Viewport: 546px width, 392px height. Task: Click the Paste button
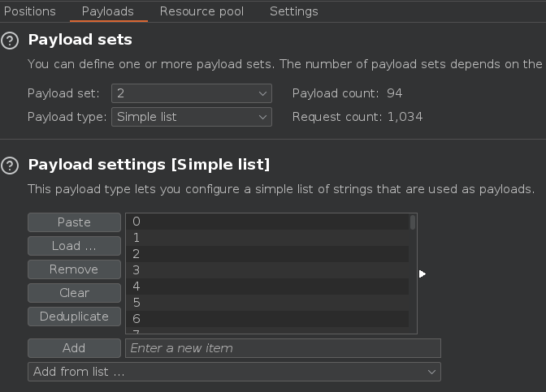point(74,222)
